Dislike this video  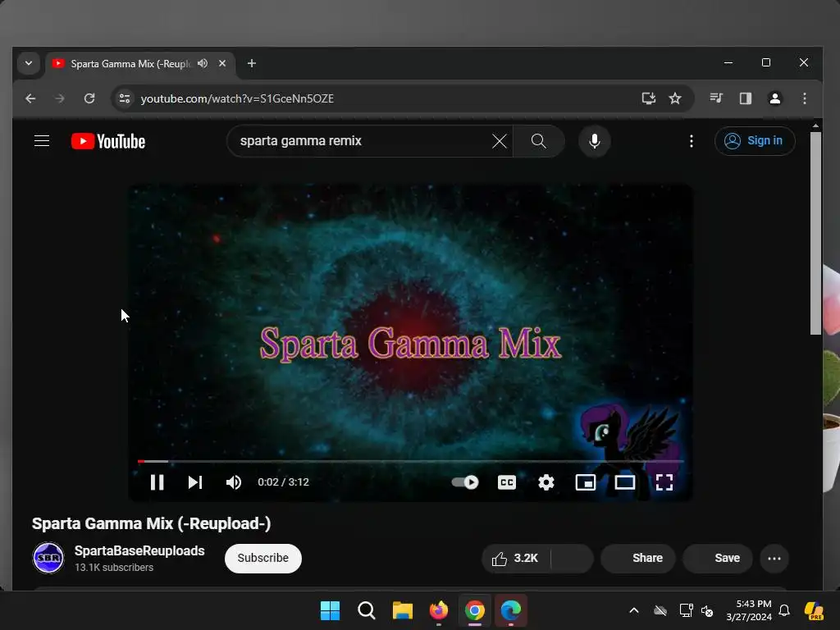(x=572, y=558)
